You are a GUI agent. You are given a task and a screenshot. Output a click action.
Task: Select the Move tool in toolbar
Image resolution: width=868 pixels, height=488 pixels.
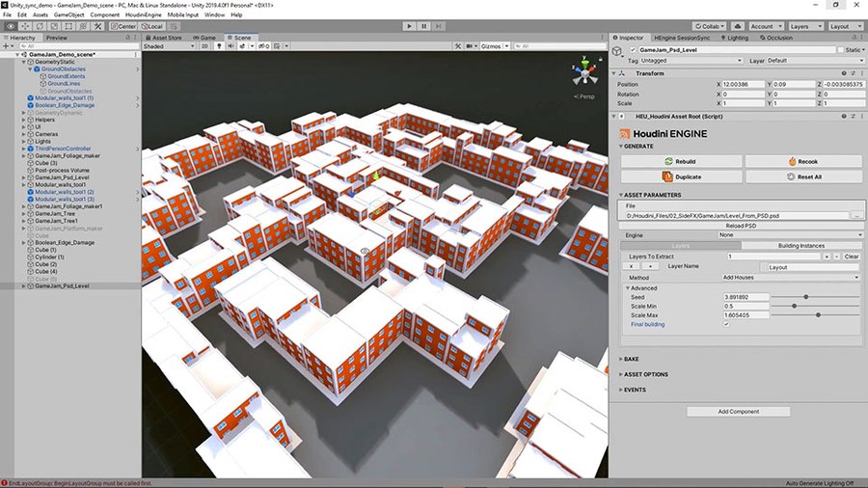click(25, 26)
